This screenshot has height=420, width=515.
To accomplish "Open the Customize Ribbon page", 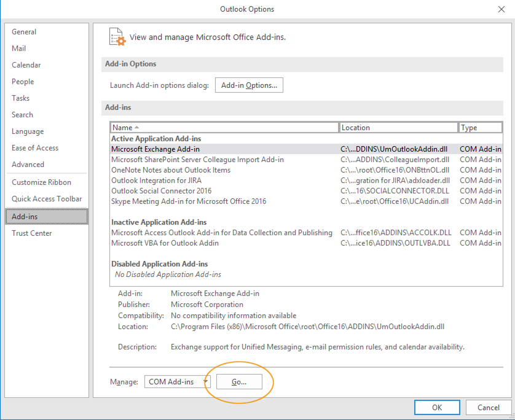I will coord(41,182).
